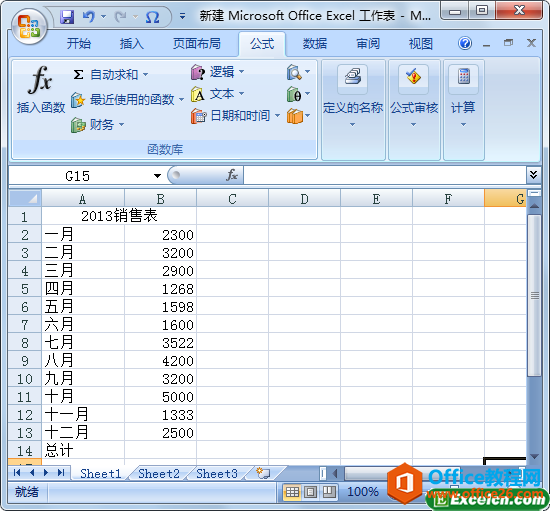This screenshot has width=550, height=511.
Task: Click the horizontal scrollbar left arrow
Action: pyautogui.click(x=335, y=473)
